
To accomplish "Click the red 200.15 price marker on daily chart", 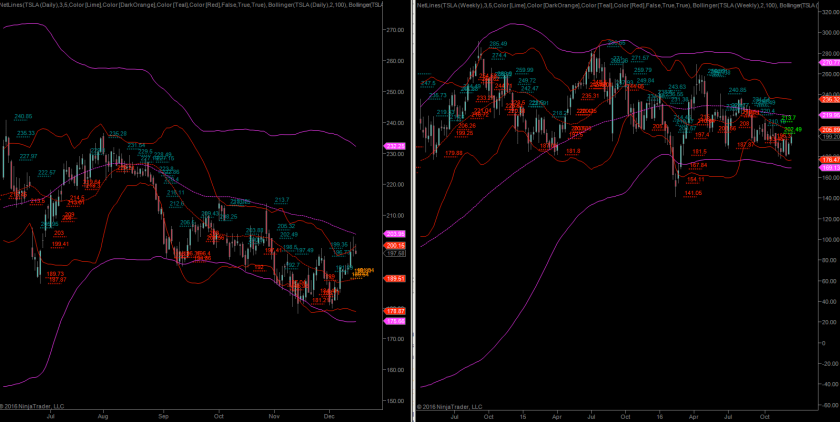I will [x=395, y=246].
